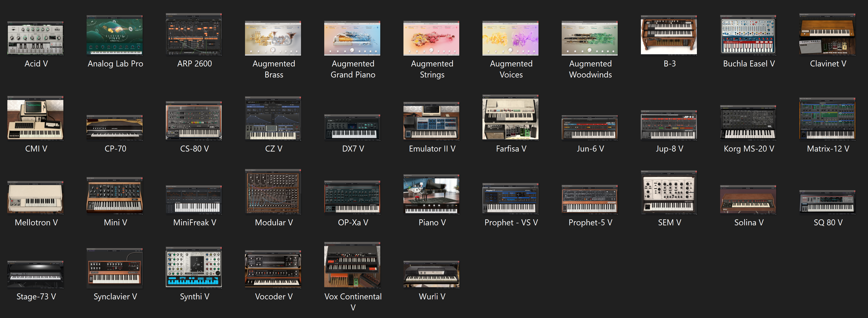The image size is (868, 318).
Task: Select the Piano V thumbnail
Action: 431,195
